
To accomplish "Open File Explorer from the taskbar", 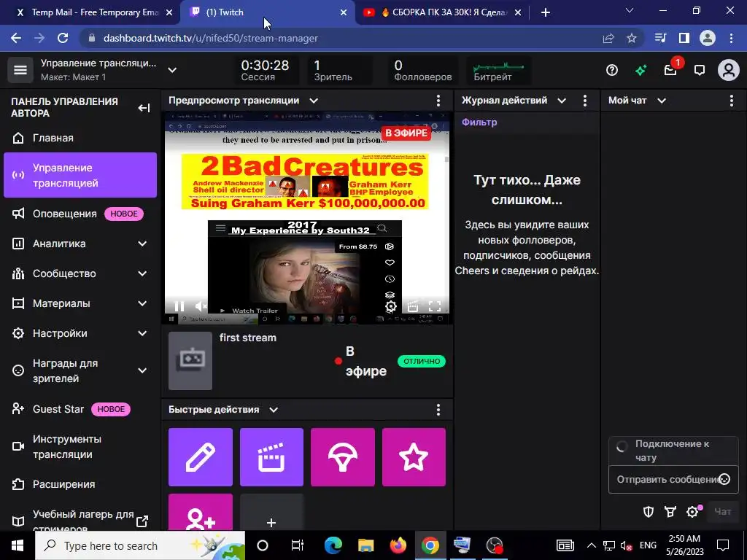I will click(x=366, y=545).
